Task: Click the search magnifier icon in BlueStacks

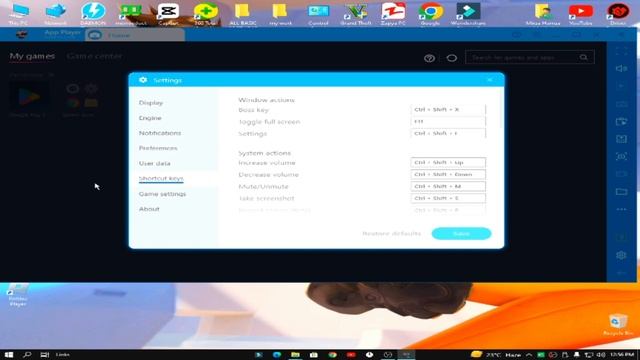Action: 584,58
